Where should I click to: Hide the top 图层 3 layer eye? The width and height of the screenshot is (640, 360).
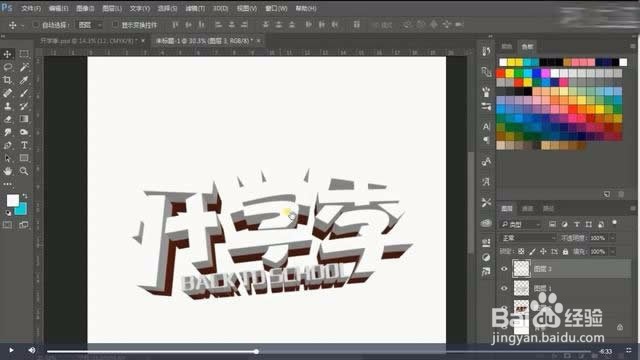(504, 269)
